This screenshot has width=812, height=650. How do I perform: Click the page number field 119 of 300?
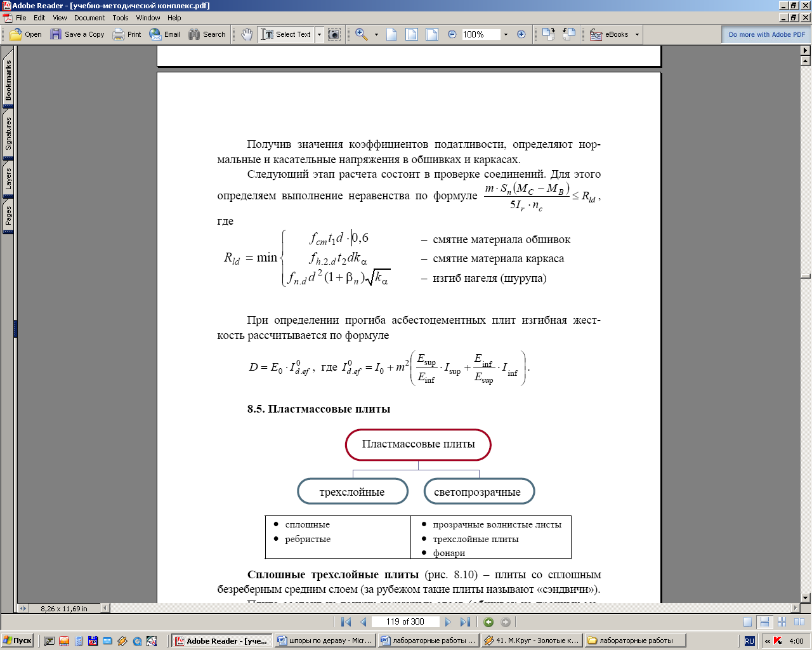(405, 622)
